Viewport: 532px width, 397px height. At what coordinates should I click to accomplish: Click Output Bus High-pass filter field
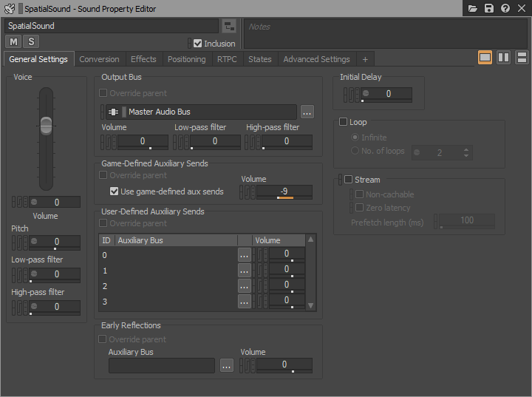point(287,142)
